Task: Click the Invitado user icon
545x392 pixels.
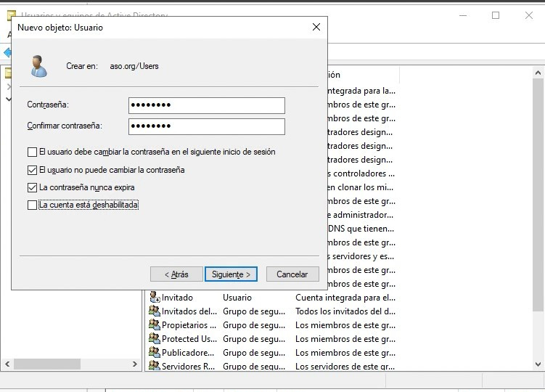Action: [x=154, y=297]
